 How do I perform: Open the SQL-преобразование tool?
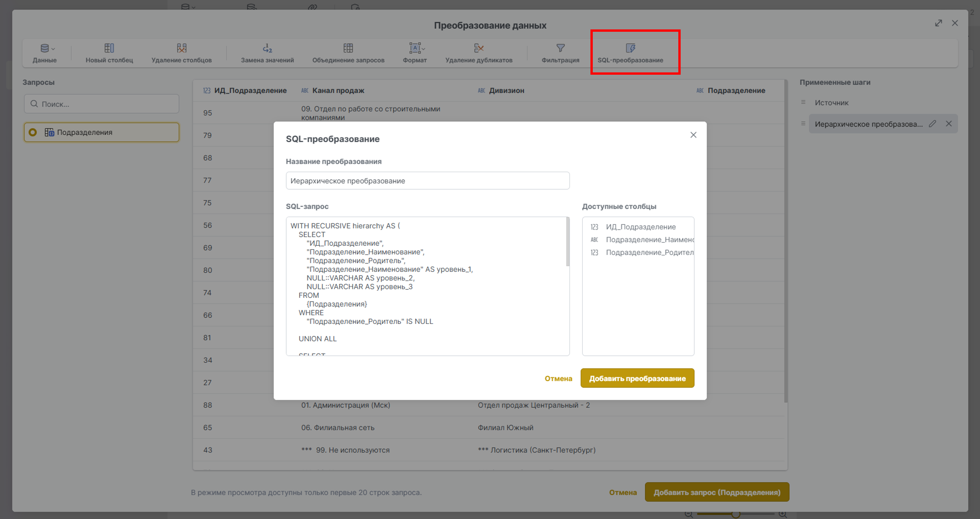pos(631,53)
